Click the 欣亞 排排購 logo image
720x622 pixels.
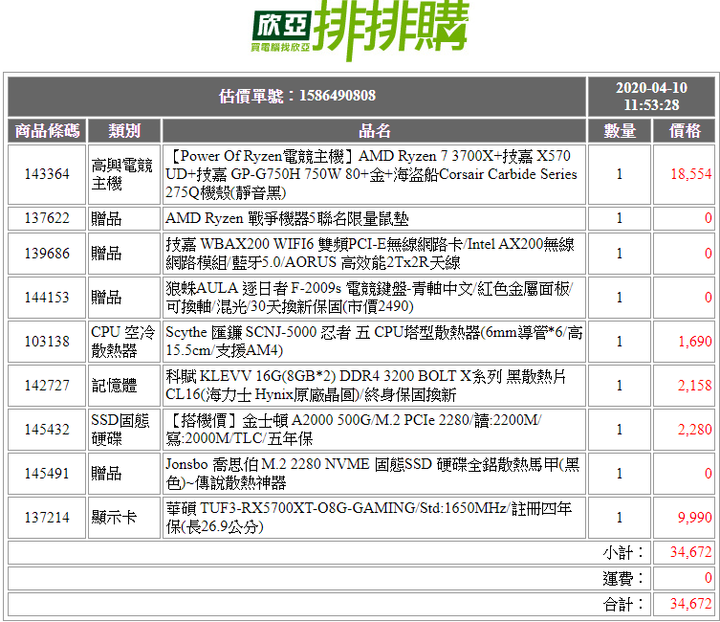point(360,30)
